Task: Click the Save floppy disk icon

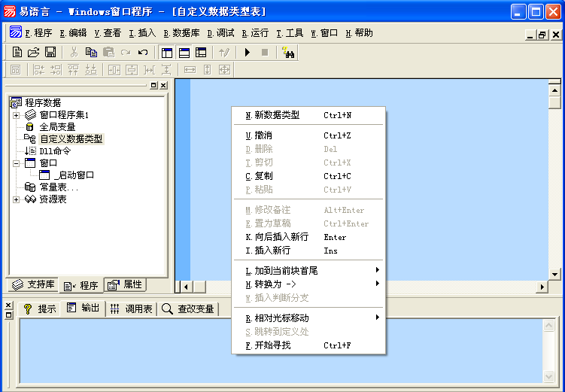Action: coord(50,53)
